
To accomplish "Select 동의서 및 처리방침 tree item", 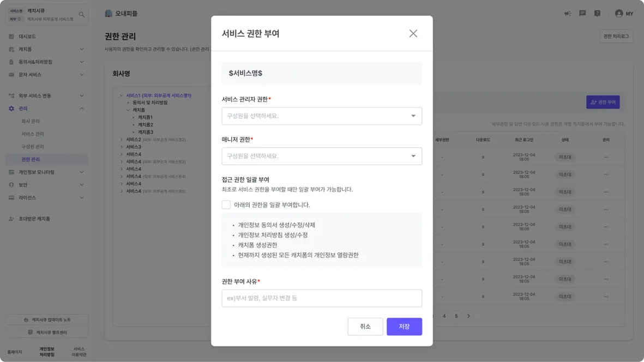I will pyautogui.click(x=150, y=102).
